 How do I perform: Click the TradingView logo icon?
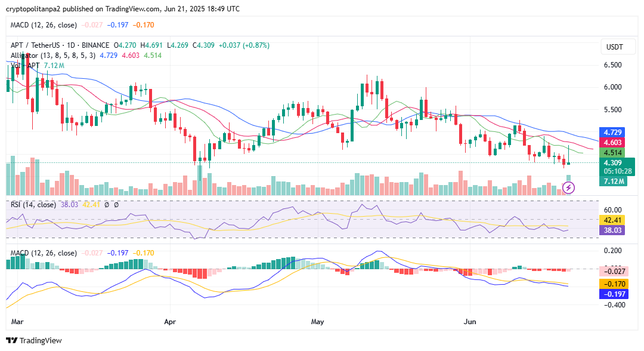click(x=12, y=340)
